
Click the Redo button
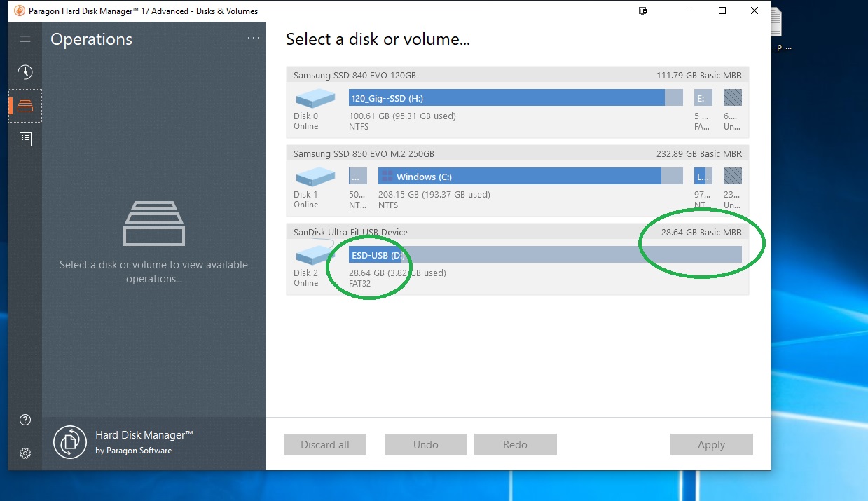pos(516,444)
